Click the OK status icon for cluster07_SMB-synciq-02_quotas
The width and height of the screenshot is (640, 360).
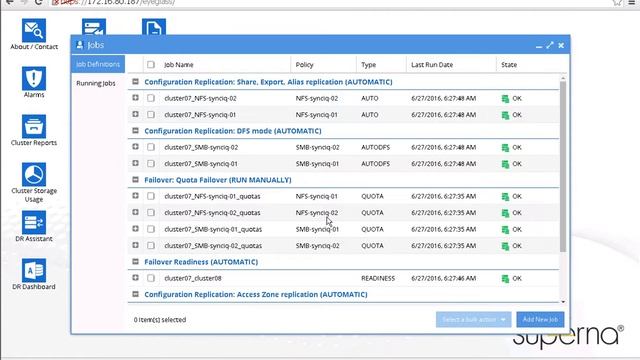click(505, 246)
